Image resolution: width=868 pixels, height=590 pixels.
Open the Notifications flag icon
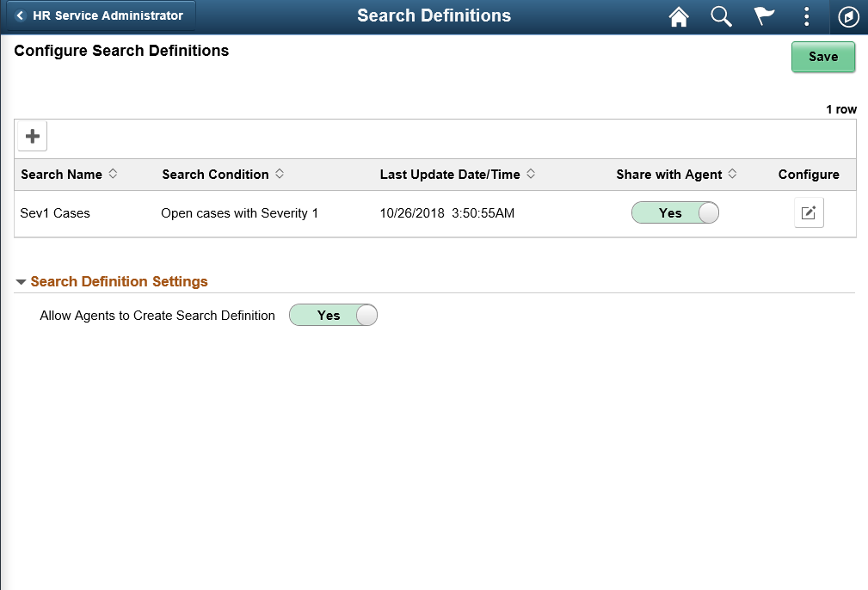point(763,16)
